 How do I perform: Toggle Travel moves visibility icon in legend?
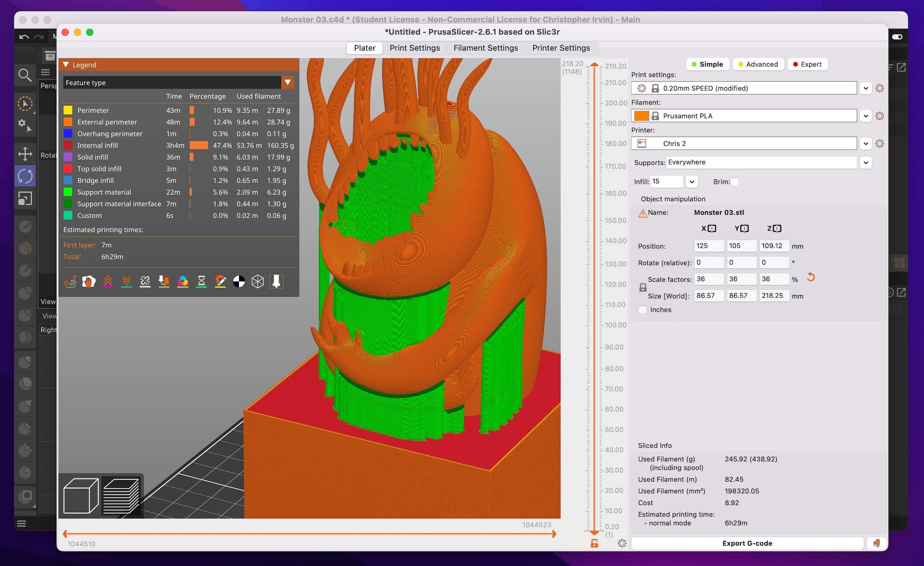coord(70,281)
